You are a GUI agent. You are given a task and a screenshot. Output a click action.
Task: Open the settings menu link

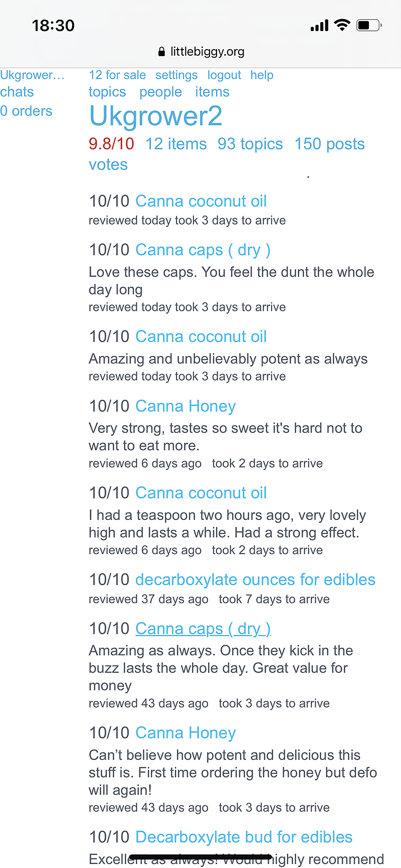point(176,75)
